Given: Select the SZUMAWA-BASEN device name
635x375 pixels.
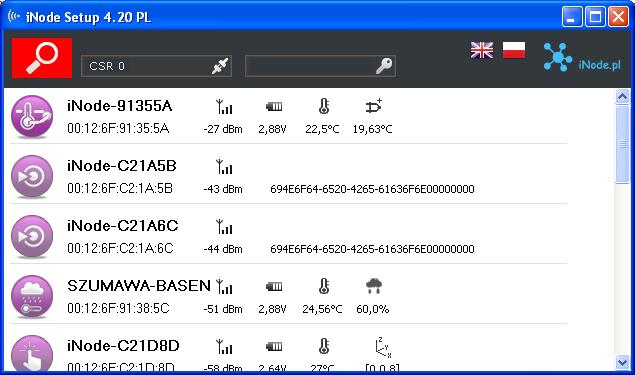Looking at the screenshot, I should point(139,286).
